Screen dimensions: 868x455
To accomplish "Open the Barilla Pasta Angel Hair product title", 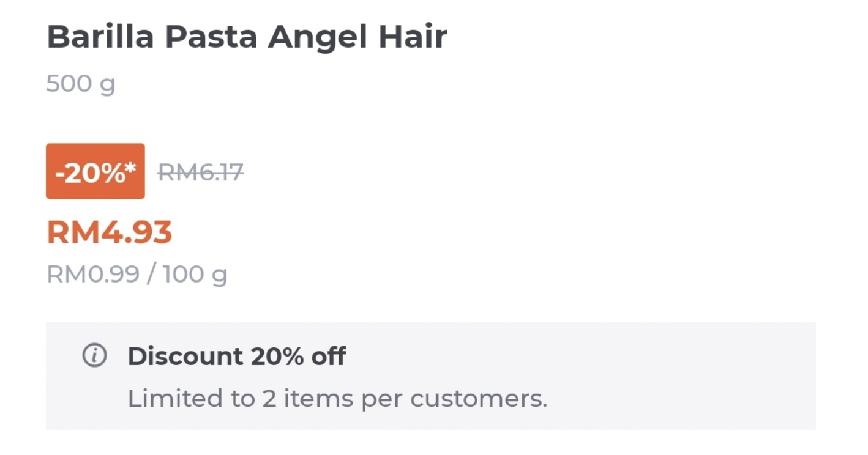I will 247,37.
